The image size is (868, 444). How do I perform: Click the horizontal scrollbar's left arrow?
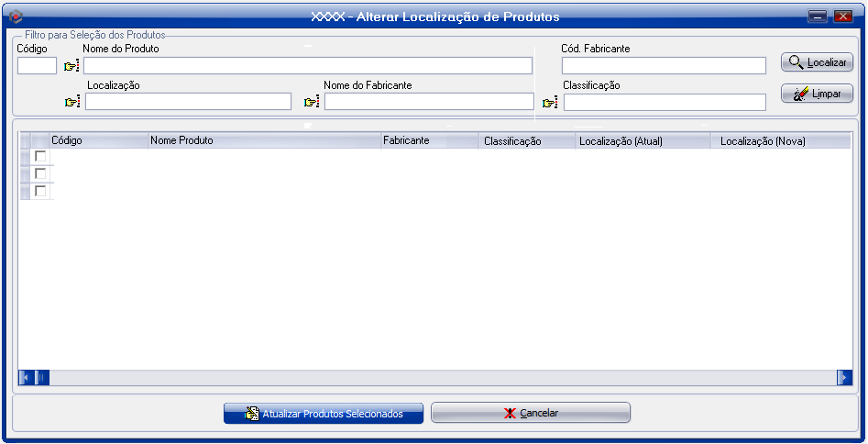(26, 377)
